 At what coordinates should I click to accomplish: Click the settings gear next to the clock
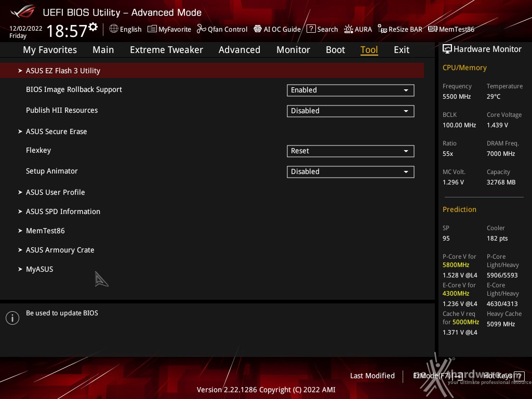[94, 27]
